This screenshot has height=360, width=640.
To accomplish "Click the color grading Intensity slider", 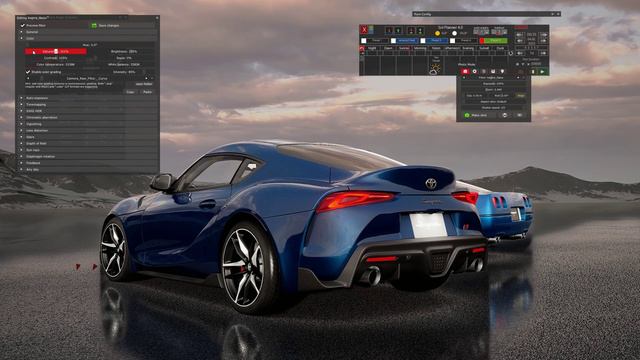I will click(x=124, y=72).
